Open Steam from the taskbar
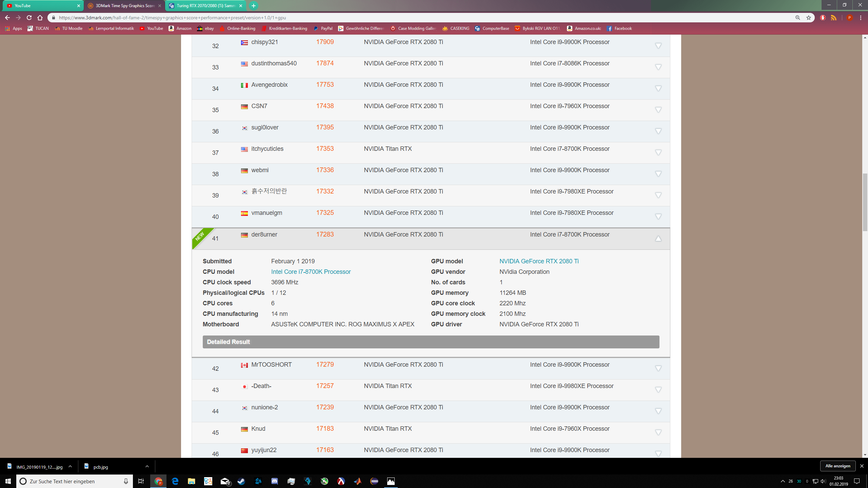868x488 pixels. pyautogui.click(x=241, y=481)
